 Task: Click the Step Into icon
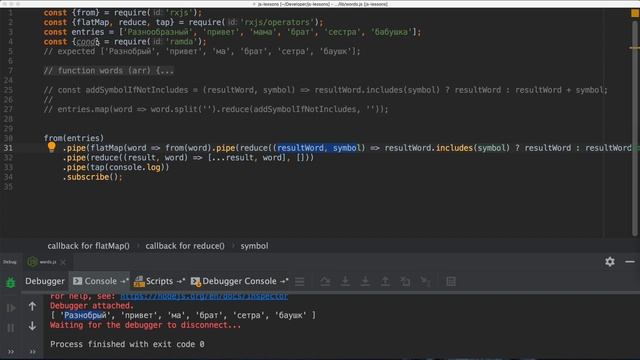pyautogui.click(x=345, y=281)
